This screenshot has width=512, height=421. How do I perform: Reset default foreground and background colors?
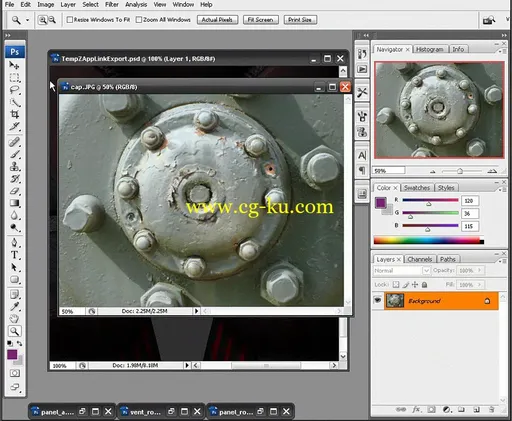pyautogui.click(x=10, y=343)
